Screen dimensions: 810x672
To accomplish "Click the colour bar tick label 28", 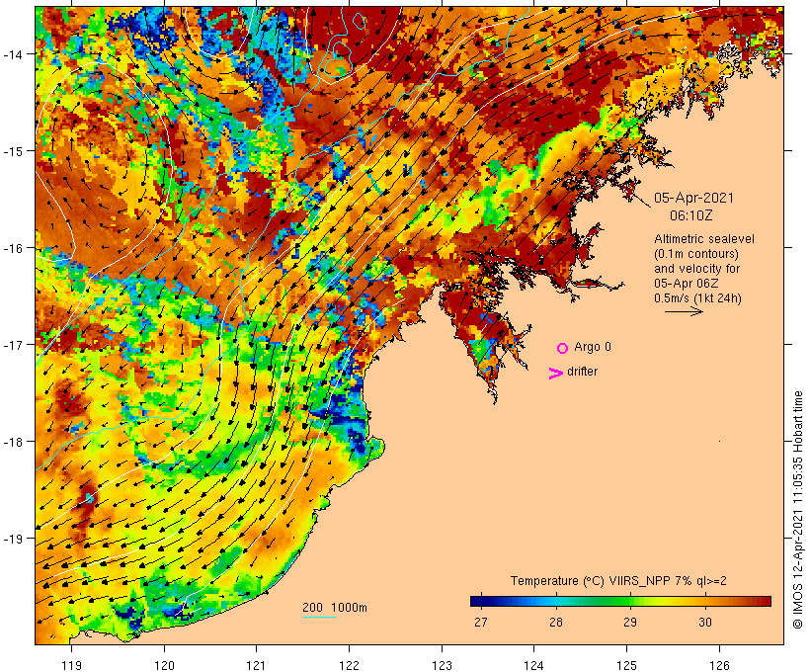I will coord(555,623).
